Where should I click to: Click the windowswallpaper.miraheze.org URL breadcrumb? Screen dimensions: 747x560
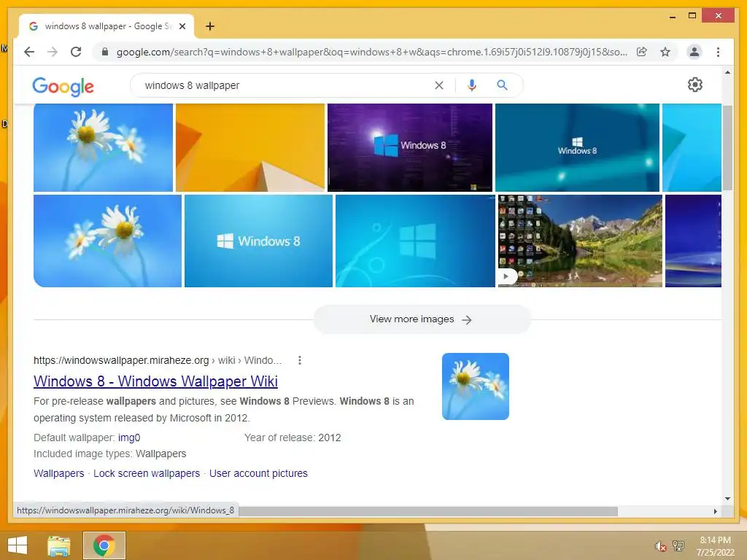click(158, 360)
